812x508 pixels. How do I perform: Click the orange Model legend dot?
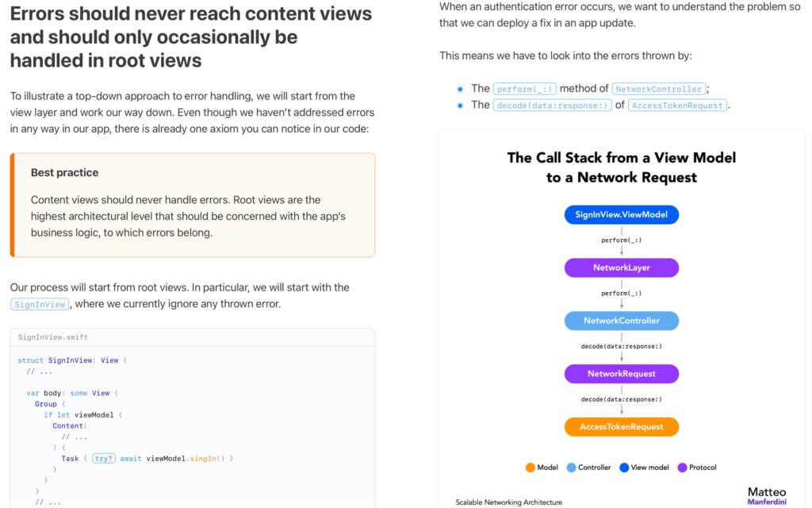pos(530,468)
